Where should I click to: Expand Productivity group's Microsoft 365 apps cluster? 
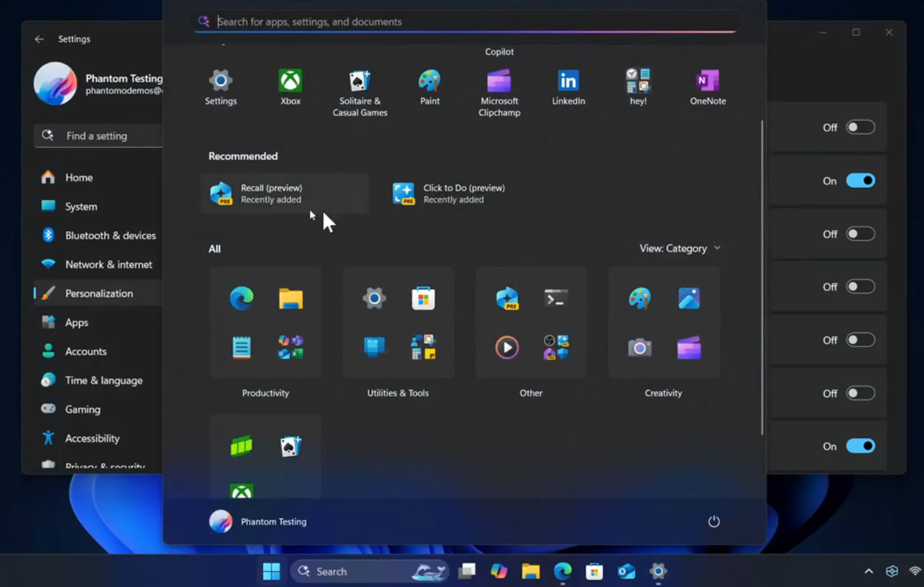tap(291, 348)
